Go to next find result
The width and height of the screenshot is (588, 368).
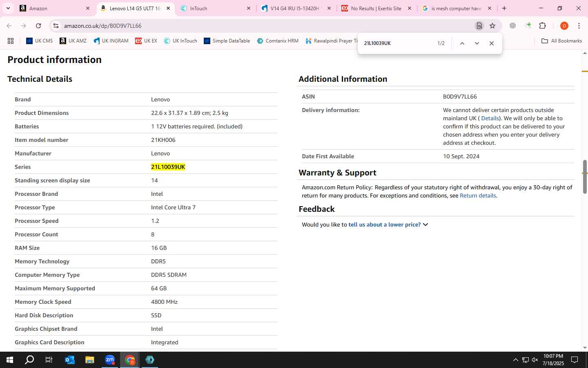click(x=477, y=43)
